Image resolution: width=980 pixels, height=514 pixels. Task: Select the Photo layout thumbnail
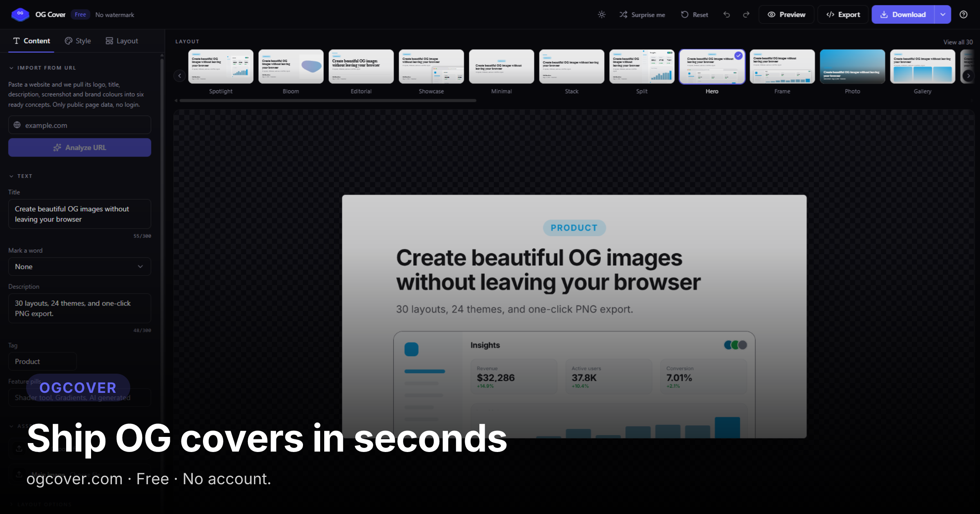(x=853, y=66)
